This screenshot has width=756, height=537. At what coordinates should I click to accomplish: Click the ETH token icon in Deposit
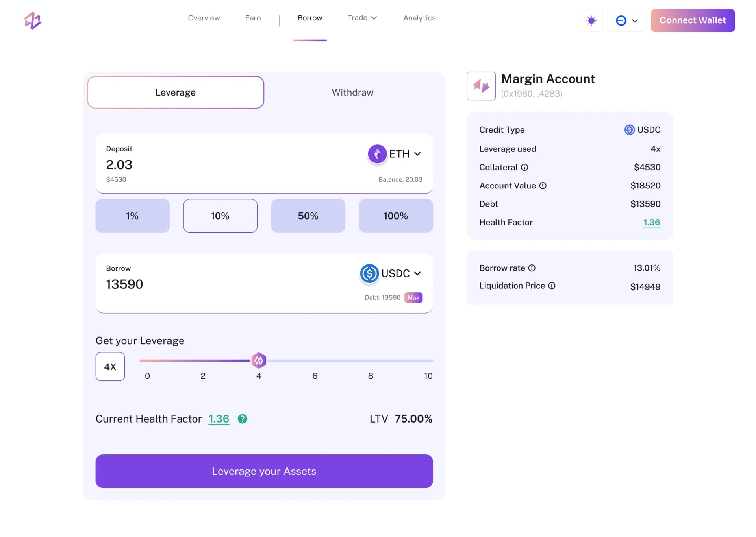pos(377,154)
